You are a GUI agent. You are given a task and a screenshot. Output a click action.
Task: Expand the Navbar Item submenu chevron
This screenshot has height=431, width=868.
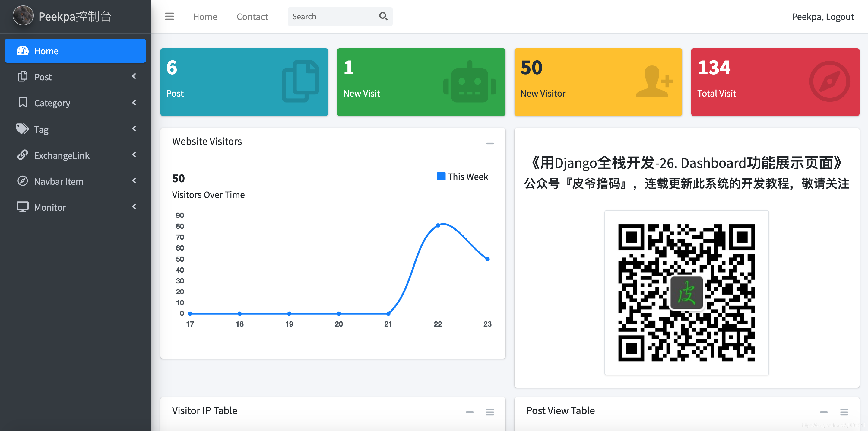[134, 181]
